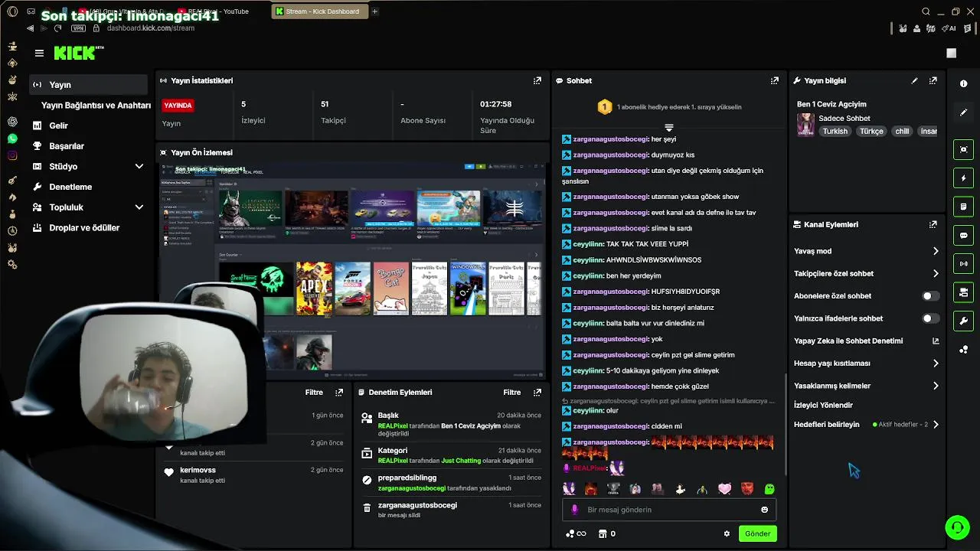
Task: Insert the pink heart emote
Action: (x=724, y=489)
